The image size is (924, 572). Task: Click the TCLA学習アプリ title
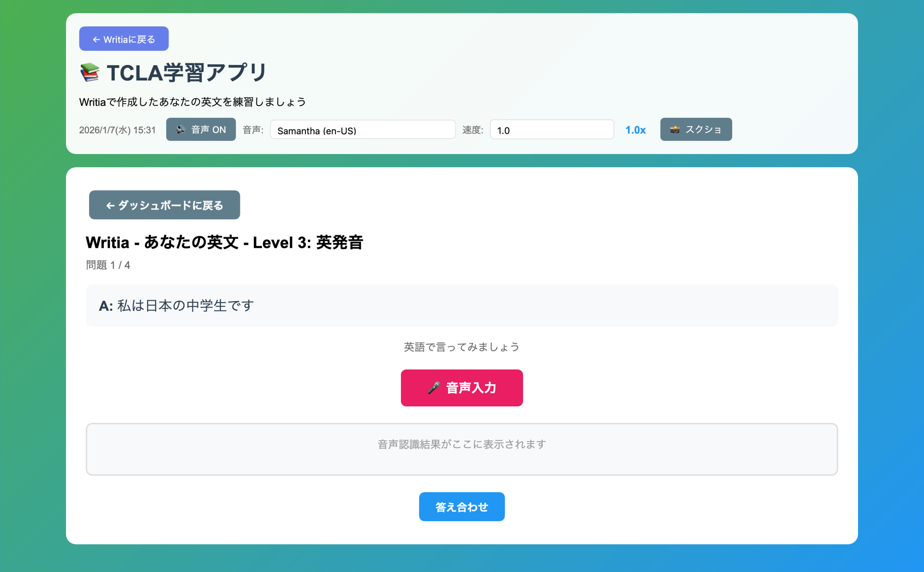[187, 72]
